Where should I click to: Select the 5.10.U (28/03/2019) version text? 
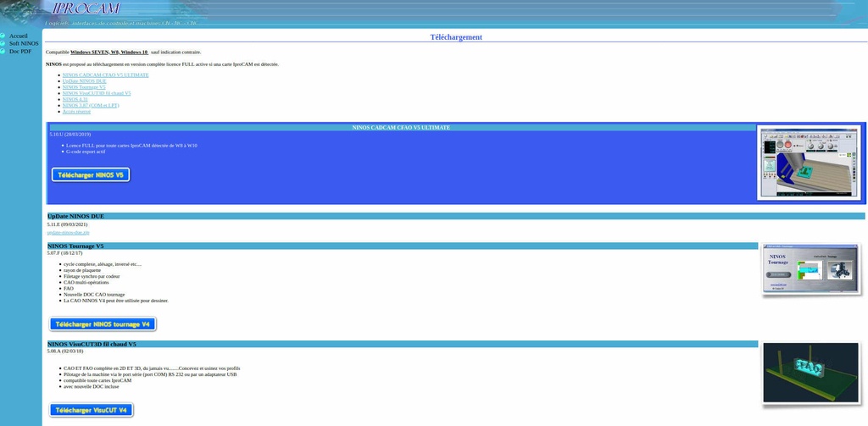click(x=70, y=134)
